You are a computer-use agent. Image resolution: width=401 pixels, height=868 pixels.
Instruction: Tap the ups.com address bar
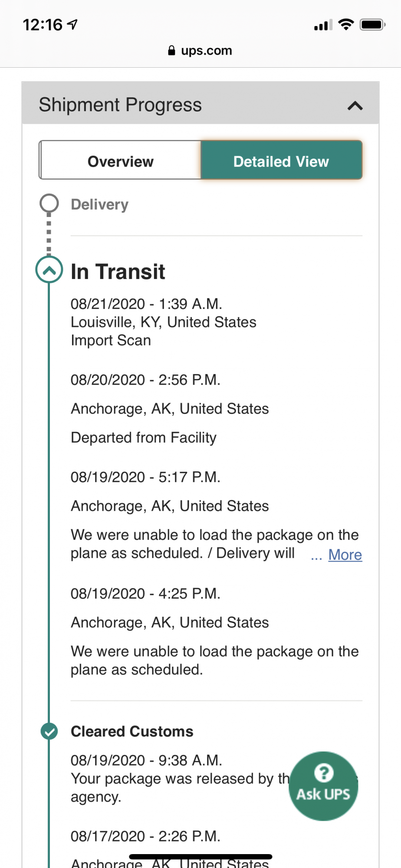point(200,51)
